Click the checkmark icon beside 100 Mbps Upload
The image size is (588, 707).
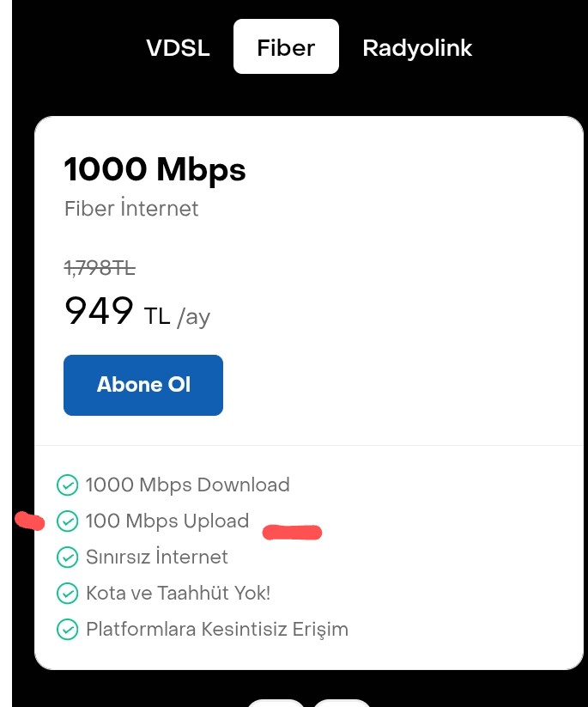(68, 521)
